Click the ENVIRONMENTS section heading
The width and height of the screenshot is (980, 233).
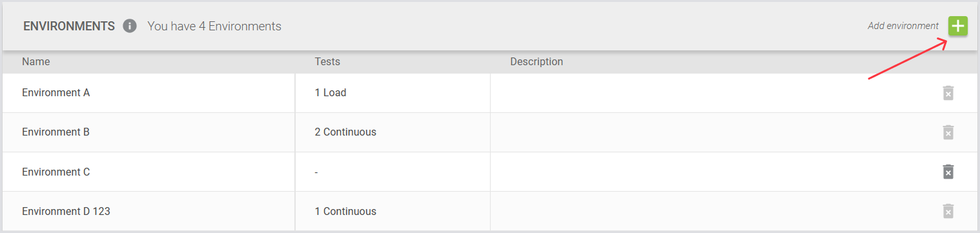69,26
